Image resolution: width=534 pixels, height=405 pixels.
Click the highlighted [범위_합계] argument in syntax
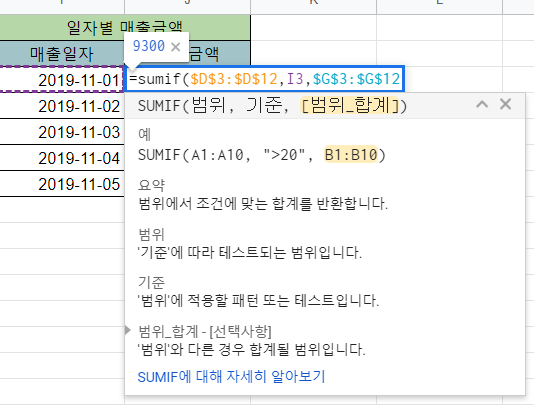(x=350, y=106)
